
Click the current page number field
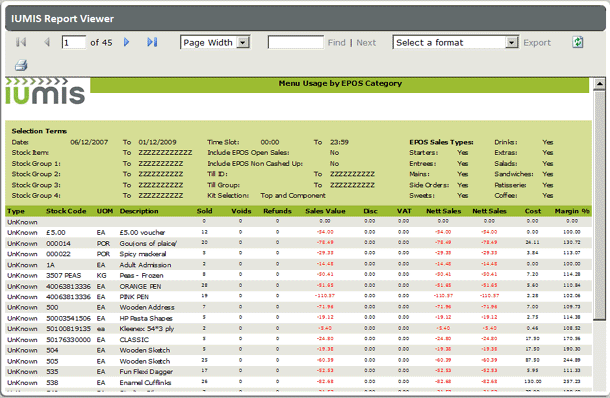pyautogui.click(x=74, y=42)
